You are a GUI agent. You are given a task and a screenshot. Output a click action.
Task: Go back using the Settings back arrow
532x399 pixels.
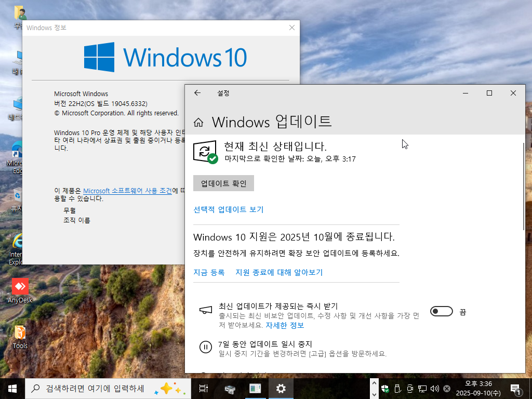pos(197,93)
